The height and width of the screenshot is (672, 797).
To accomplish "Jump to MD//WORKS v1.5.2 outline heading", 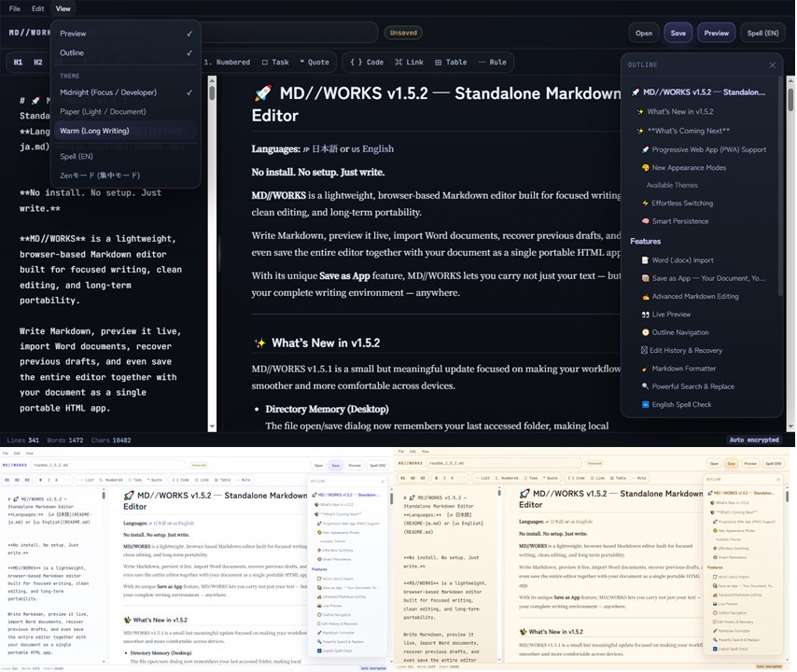I will [698, 92].
